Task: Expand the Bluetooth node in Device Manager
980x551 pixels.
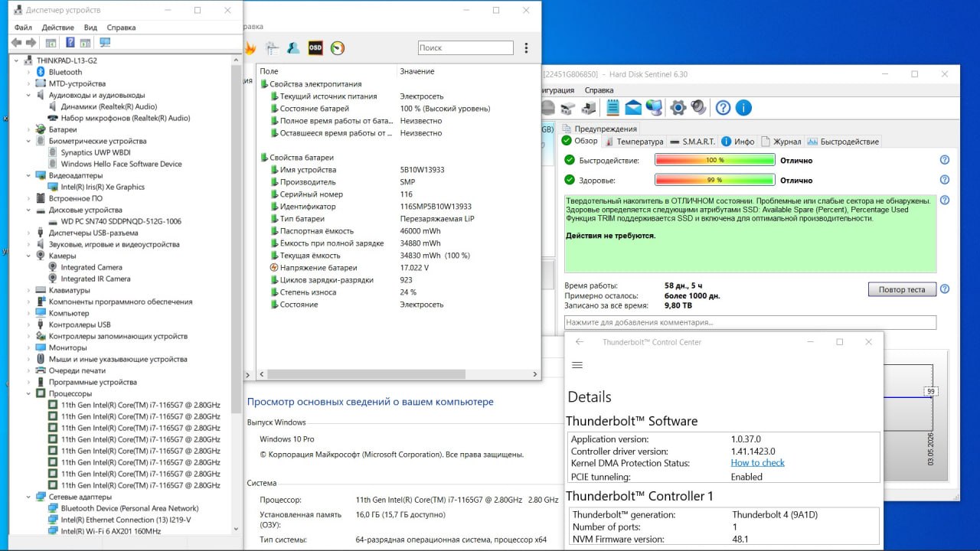Action: click(29, 72)
